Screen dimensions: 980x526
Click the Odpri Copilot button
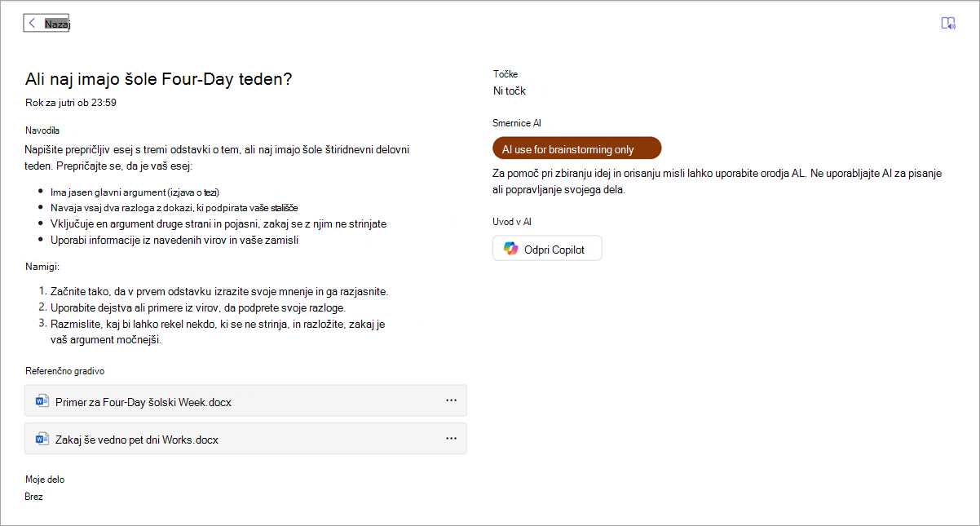coord(547,249)
